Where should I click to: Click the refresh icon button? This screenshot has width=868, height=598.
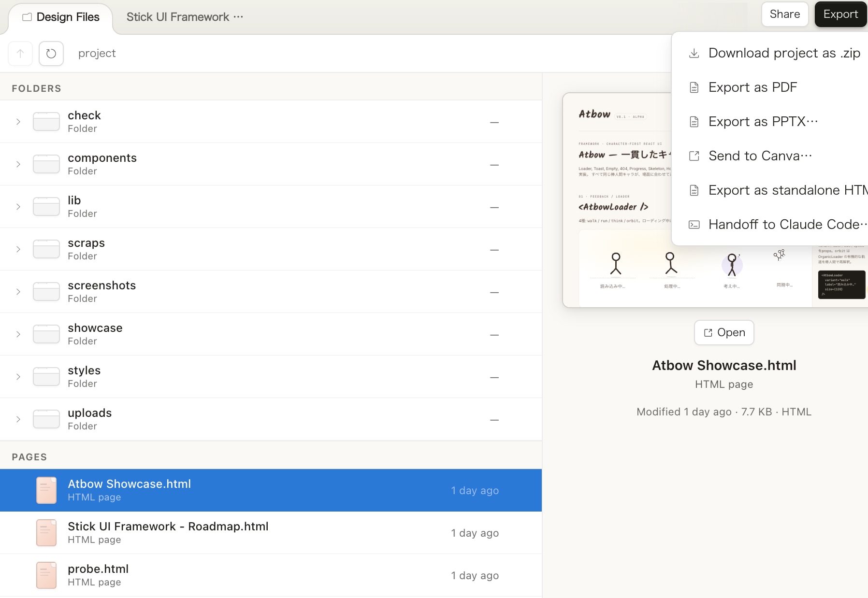(51, 54)
